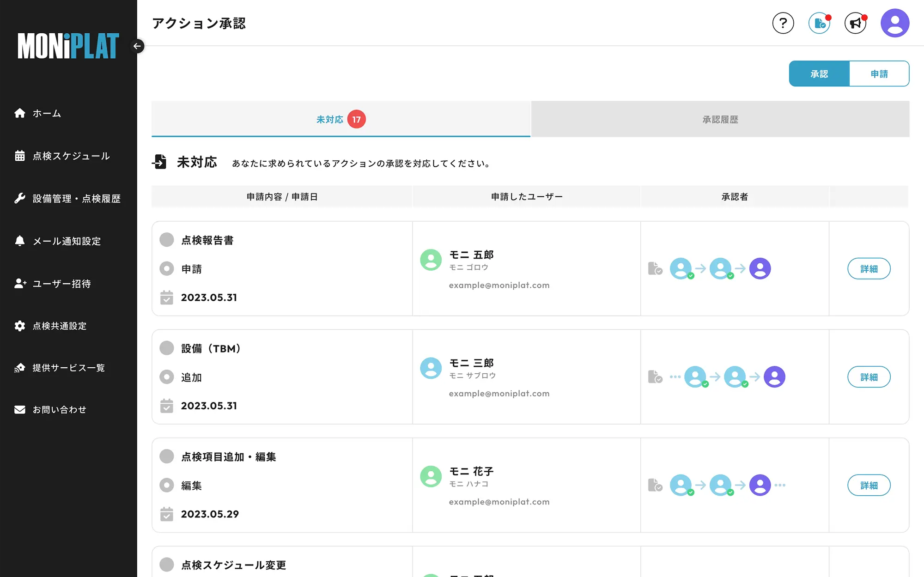Switch to 申請 toggle mode
The image size is (924, 577).
[879, 74]
